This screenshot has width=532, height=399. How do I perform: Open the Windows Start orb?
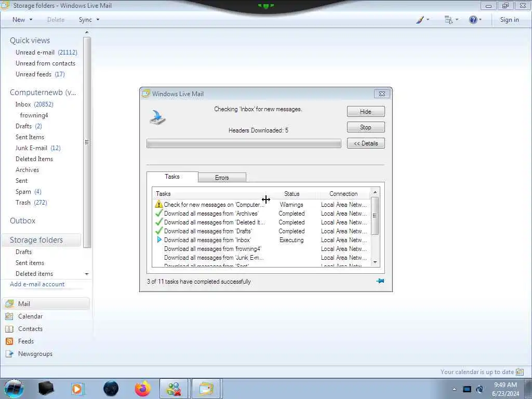coord(14,389)
